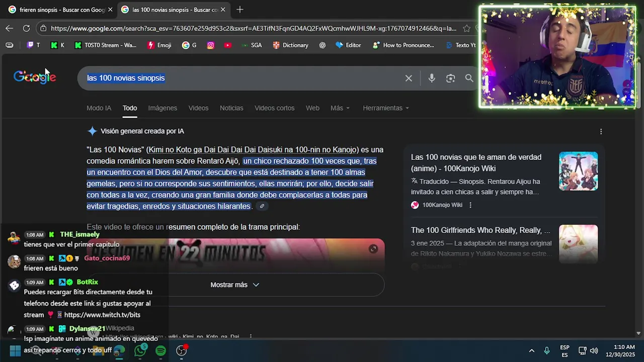This screenshot has width=644, height=362.
Task: Open WhatsApp from the taskbar
Action: click(x=140, y=350)
